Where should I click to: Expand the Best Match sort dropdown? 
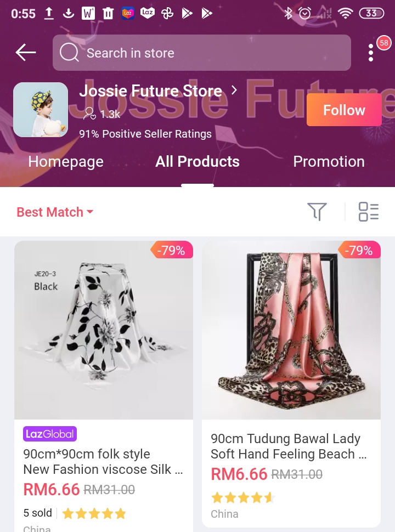tap(55, 212)
